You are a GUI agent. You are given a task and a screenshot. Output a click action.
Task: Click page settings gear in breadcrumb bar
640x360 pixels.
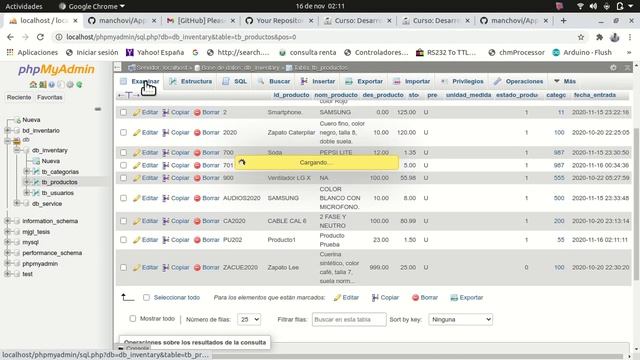click(613, 67)
